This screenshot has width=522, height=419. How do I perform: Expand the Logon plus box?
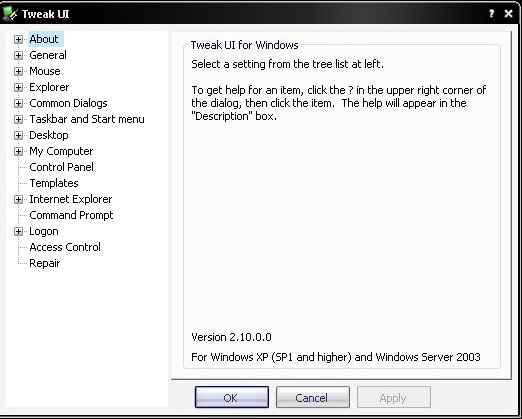pyautogui.click(x=18, y=231)
